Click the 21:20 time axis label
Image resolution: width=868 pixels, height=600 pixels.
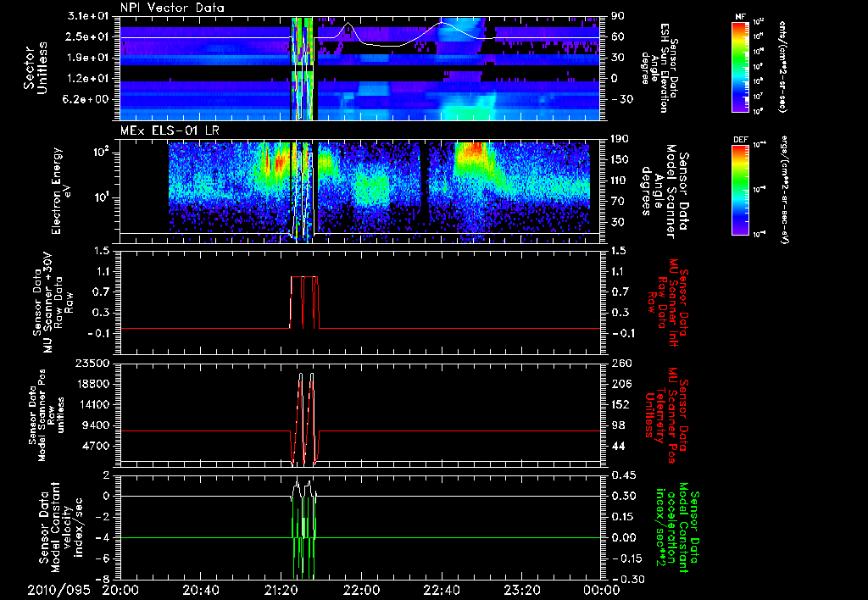[281, 591]
